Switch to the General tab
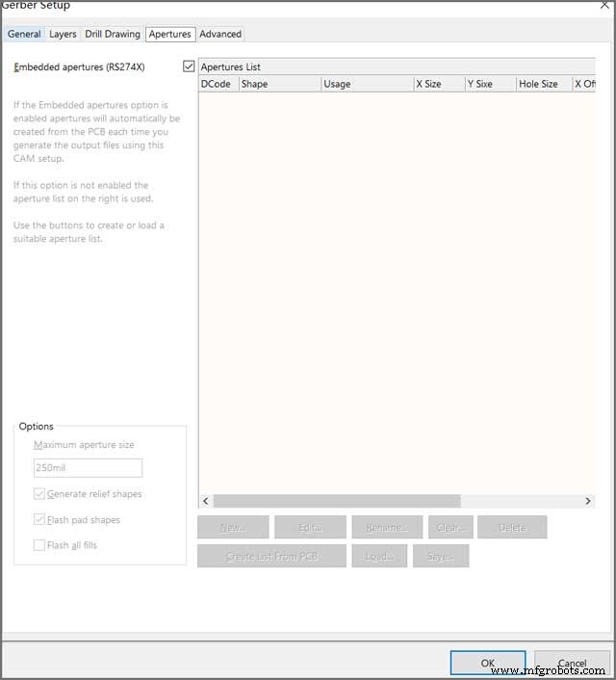 coord(24,34)
